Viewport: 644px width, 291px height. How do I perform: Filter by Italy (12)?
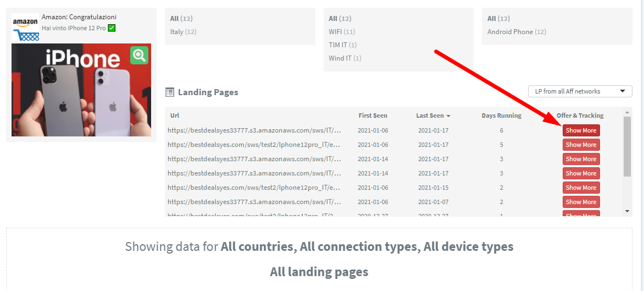pos(183,32)
